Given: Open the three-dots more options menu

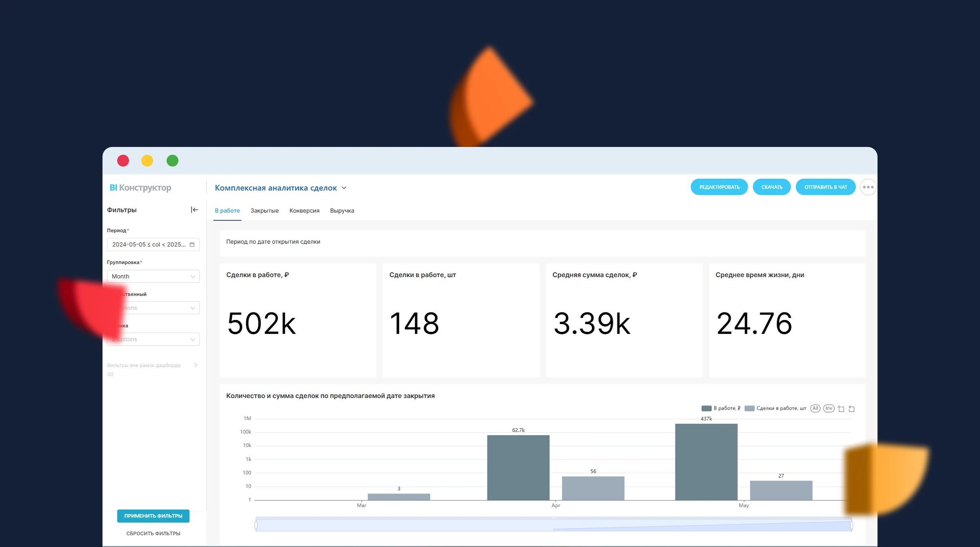Looking at the screenshot, I should pos(868,187).
